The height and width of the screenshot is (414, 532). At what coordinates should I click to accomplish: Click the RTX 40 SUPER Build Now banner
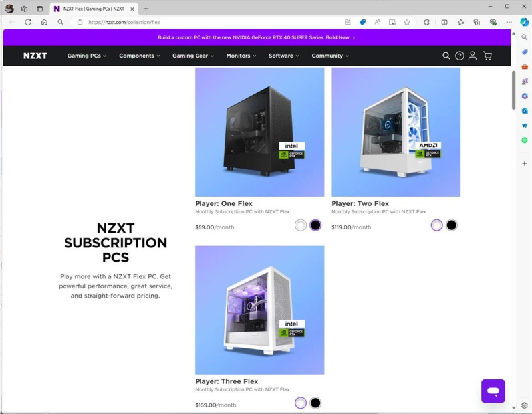pyautogui.click(x=257, y=37)
